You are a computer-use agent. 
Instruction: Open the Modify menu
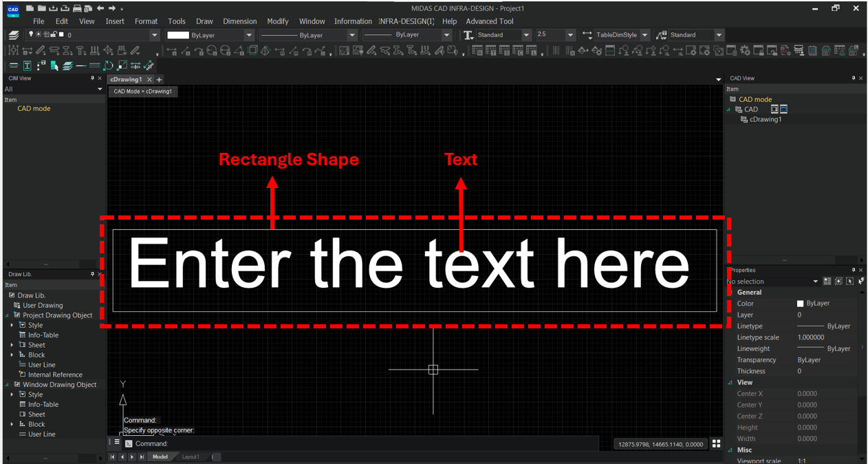(278, 21)
